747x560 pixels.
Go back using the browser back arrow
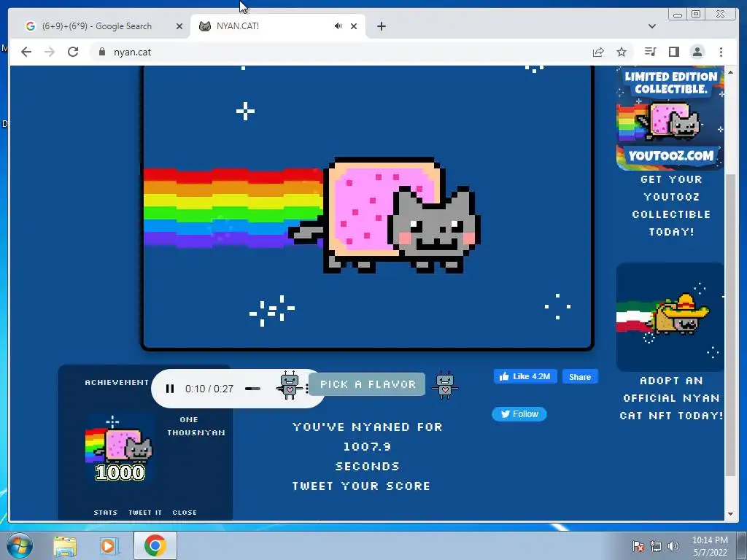coord(26,52)
